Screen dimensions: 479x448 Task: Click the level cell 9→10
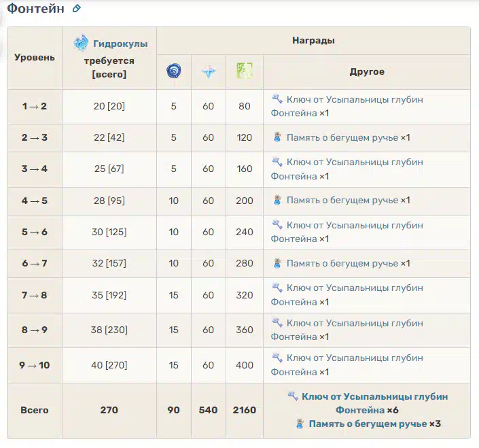(35, 365)
